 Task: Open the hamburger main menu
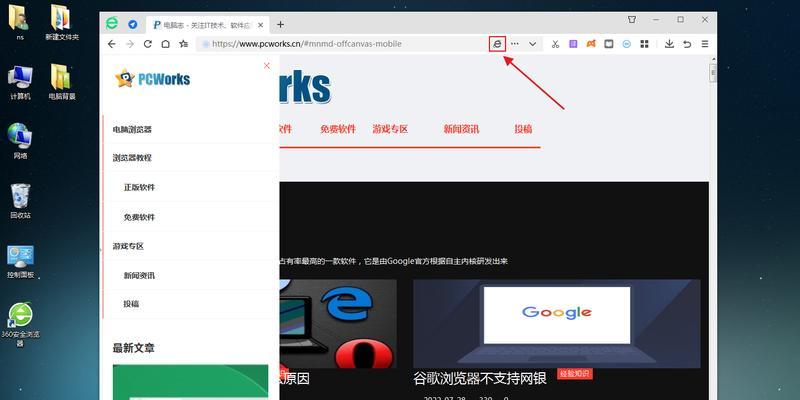705,44
